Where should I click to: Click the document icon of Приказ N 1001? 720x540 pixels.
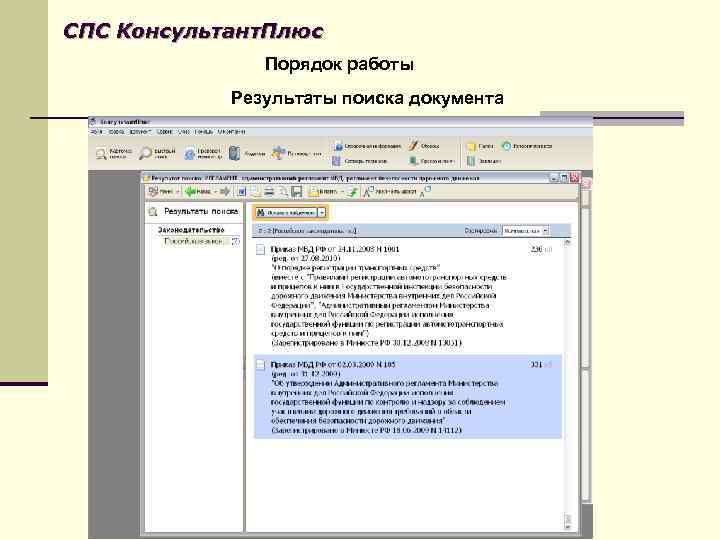[x=260, y=249]
